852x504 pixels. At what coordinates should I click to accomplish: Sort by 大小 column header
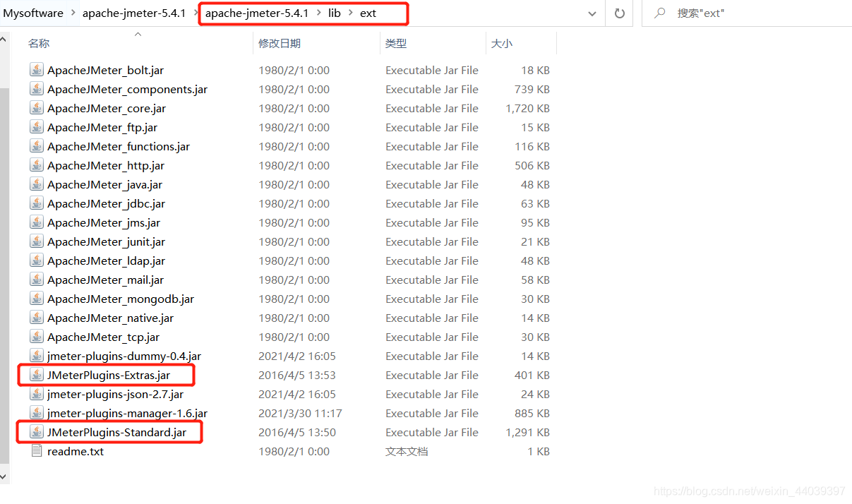point(502,44)
